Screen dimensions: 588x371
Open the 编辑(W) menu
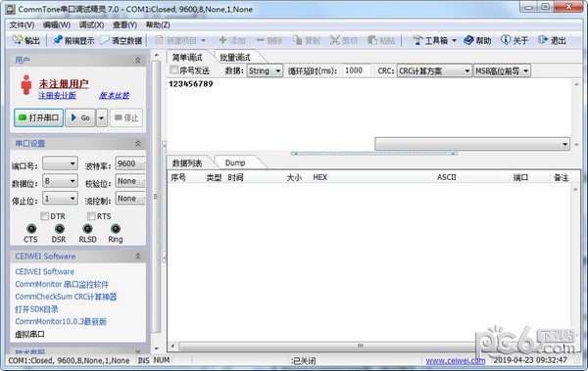[56, 24]
